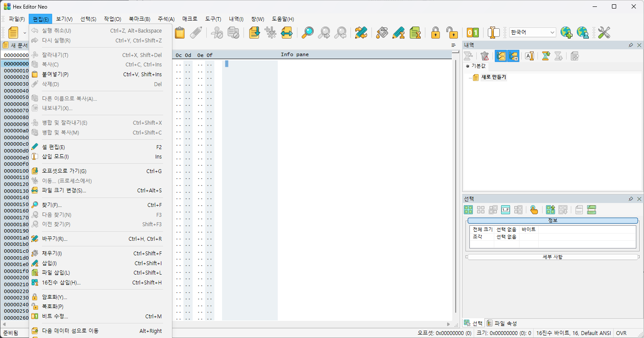
Task: Click the green stacked sheets icon in 선택
Action: [592, 210]
